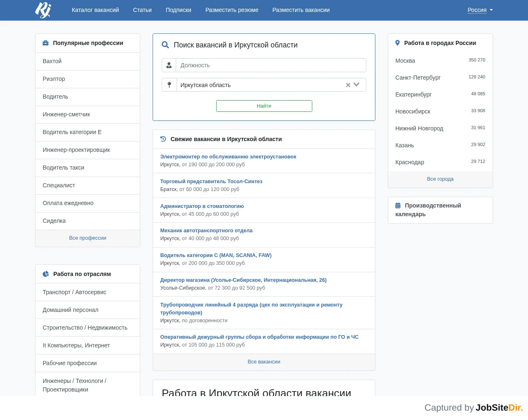Click the location marker icon beside Работа в городах России
The width and height of the screenshot is (528, 420).
tap(398, 43)
